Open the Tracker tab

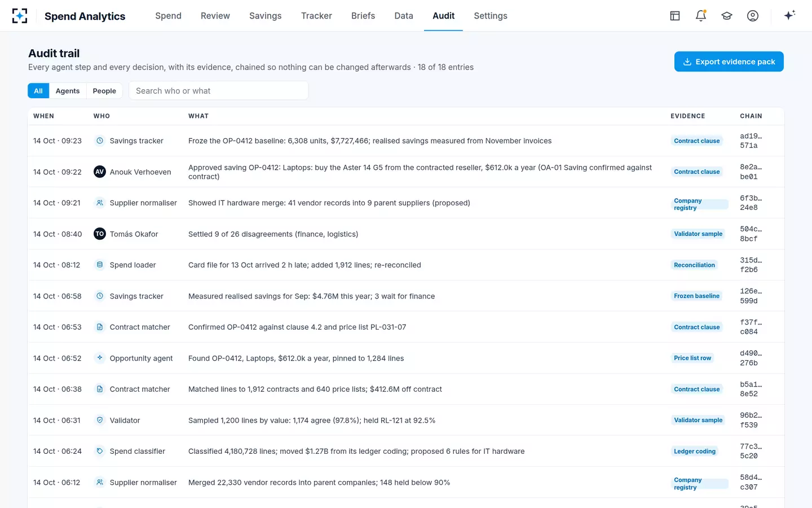coord(316,16)
